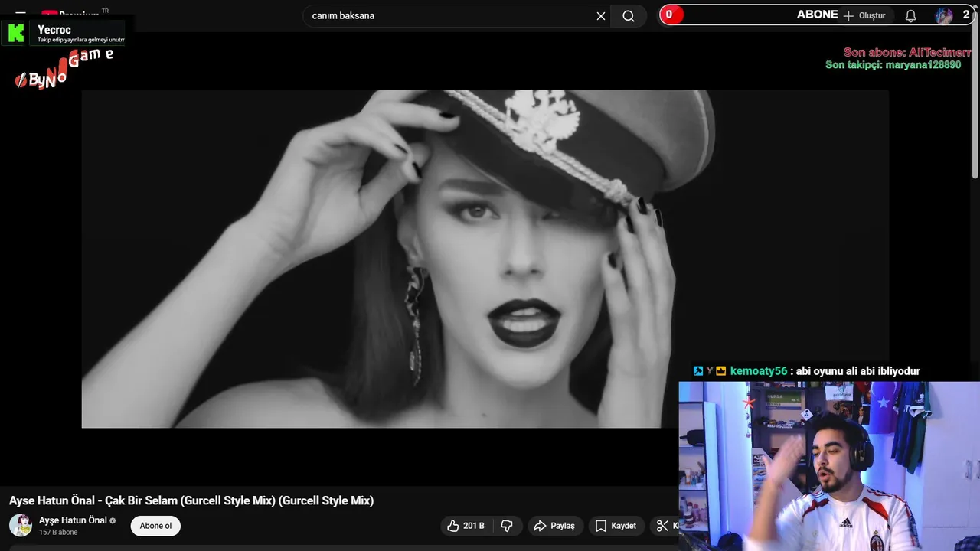Open the Ayşe Hatun Önal channel link

(x=73, y=520)
